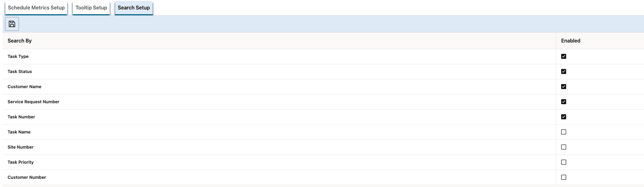Disable Customer Name searching

click(x=564, y=87)
